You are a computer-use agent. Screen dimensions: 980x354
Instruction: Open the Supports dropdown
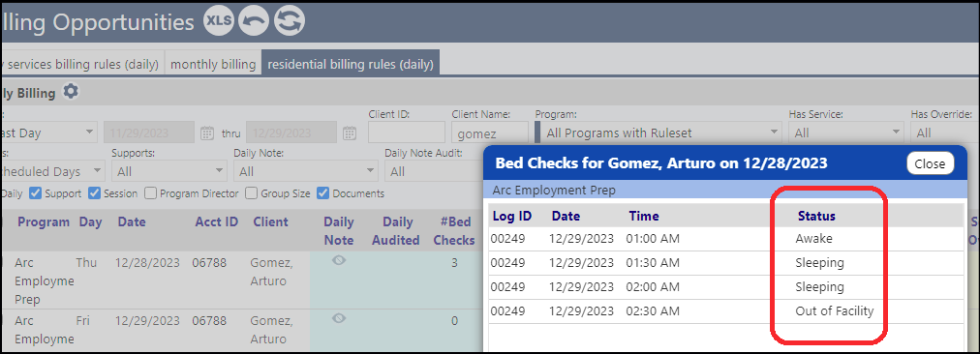(x=169, y=170)
